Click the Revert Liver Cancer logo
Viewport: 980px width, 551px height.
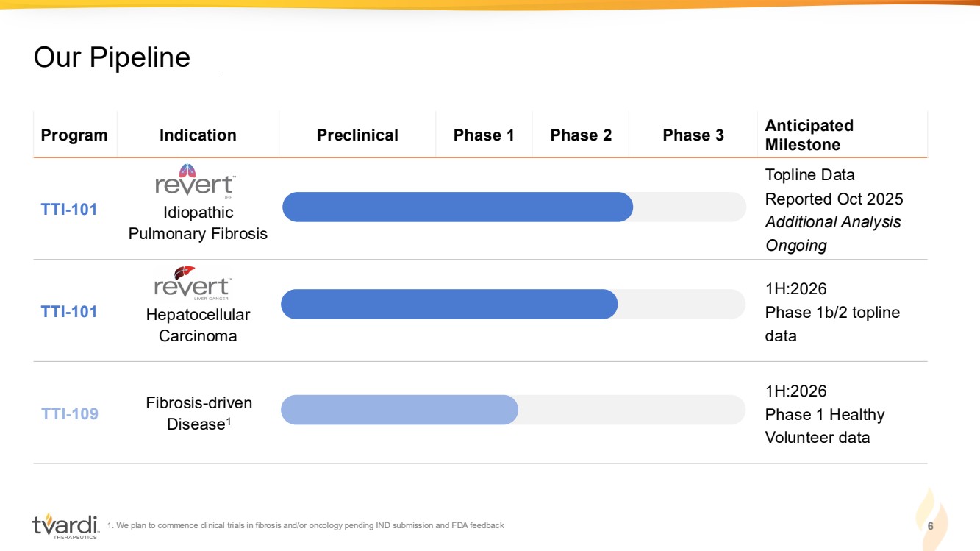tap(192, 284)
